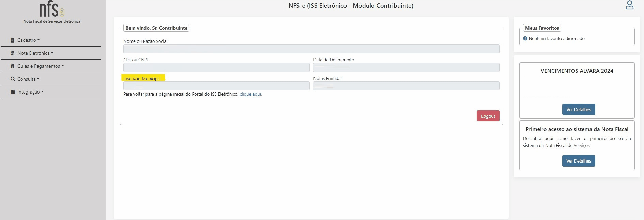Viewport: 644px width, 220px height.
Task: Click the Nota Eletrônica sidebar icon
Action: 13,53
